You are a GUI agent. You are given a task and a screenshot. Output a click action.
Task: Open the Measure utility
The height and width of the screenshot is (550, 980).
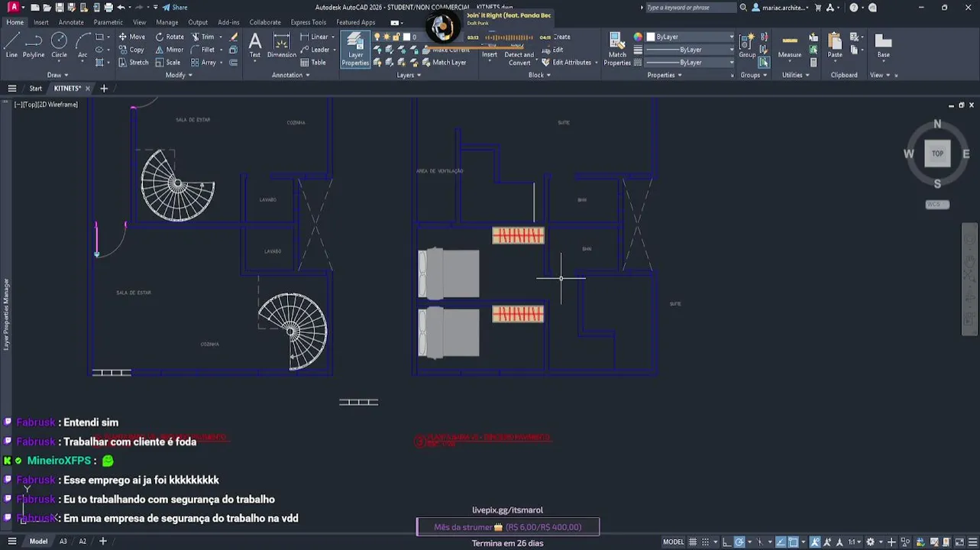click(790, 45)
